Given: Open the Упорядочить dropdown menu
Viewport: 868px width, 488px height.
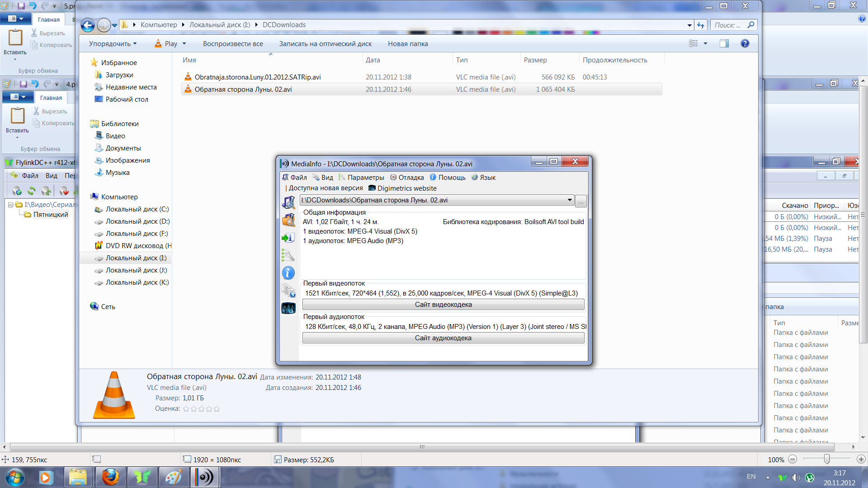Looking at the screenshot, I should point(113,44).
